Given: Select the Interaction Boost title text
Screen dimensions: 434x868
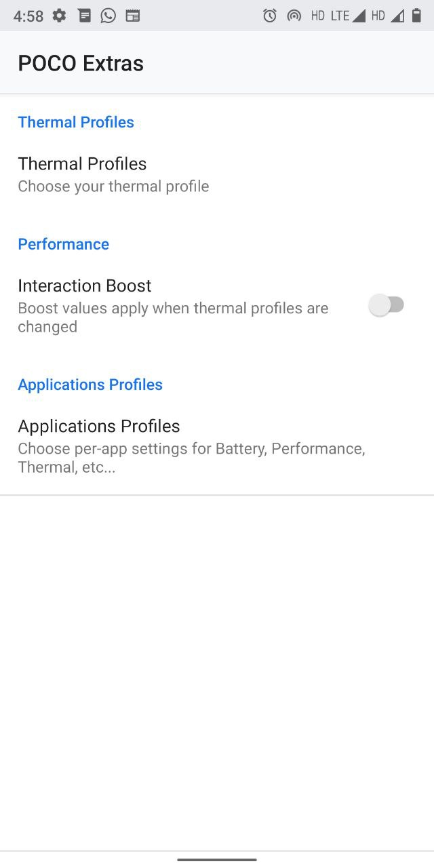Looking at the screenshot, I should coord(85,285).
